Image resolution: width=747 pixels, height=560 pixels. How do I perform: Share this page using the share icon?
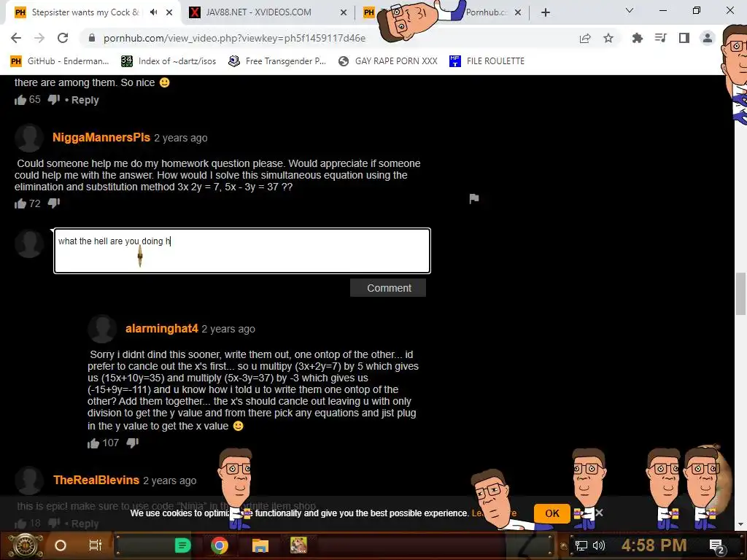(585, 38)
